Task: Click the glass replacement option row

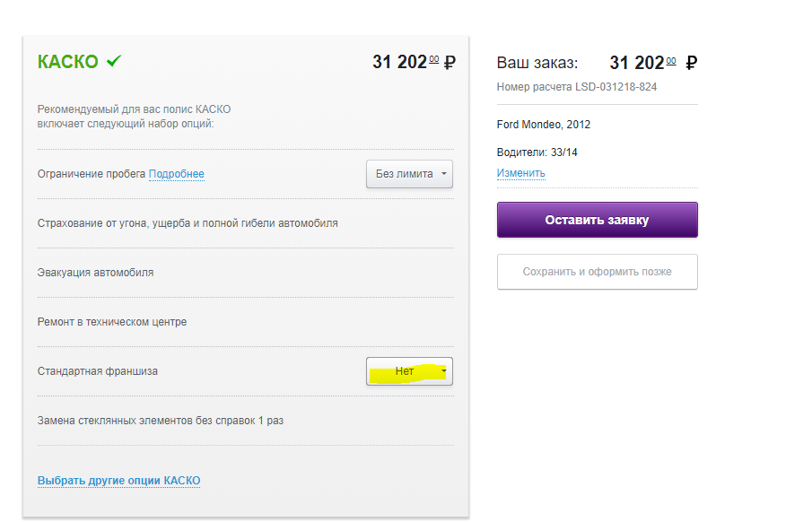Action: pos(161,421)
